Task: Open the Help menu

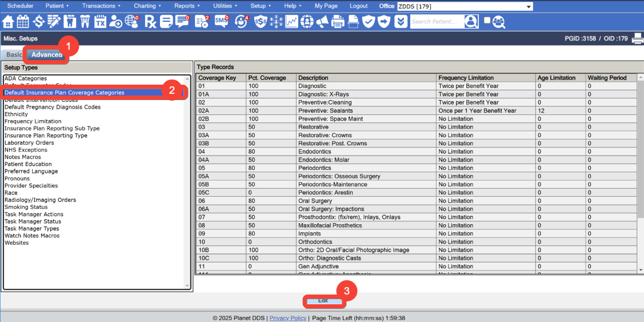Action: tap(293, 6)
